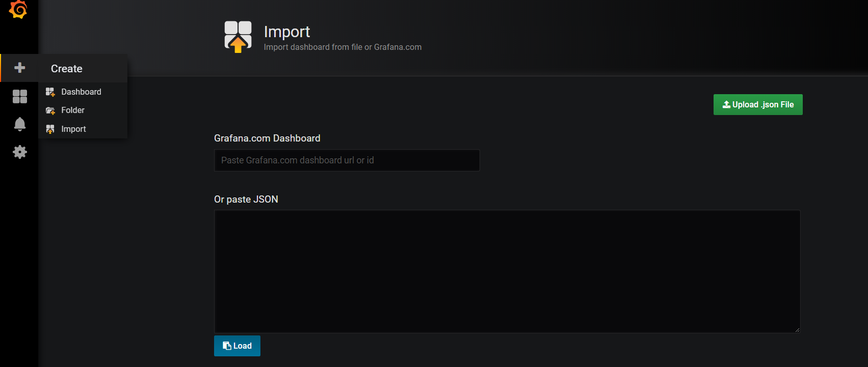Click the textarea resize handle corner
The height and width of the screenshot is (367, 868).
point(797,330)
